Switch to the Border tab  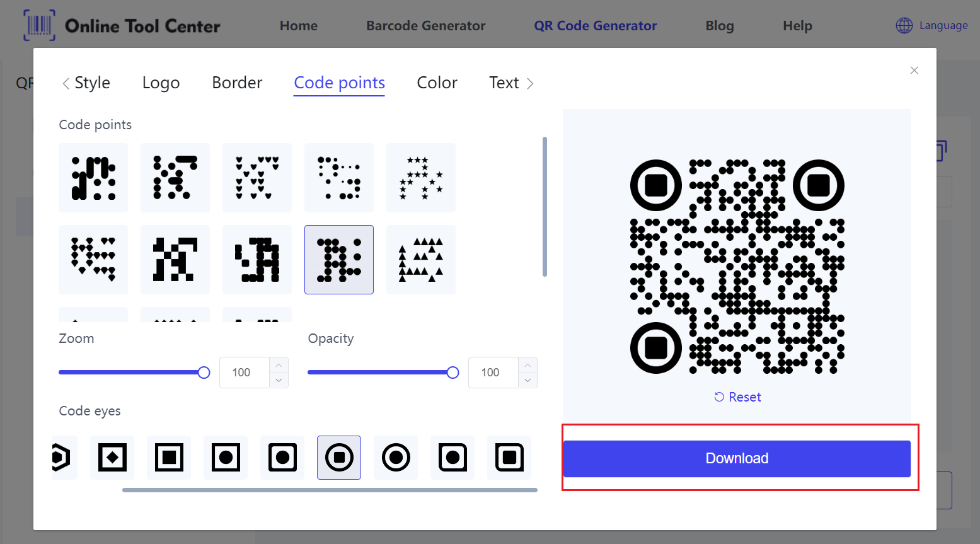coord(237,83)
